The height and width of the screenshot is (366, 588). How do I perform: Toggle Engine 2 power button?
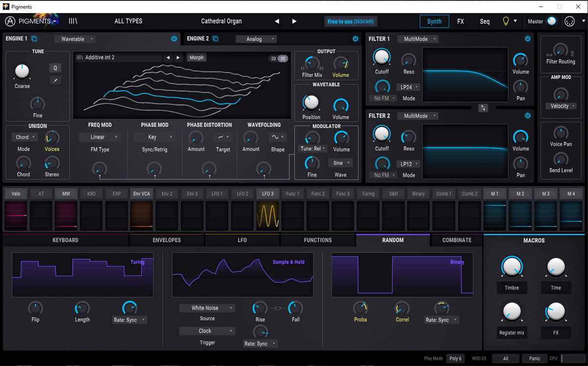[x=355, y=39]
